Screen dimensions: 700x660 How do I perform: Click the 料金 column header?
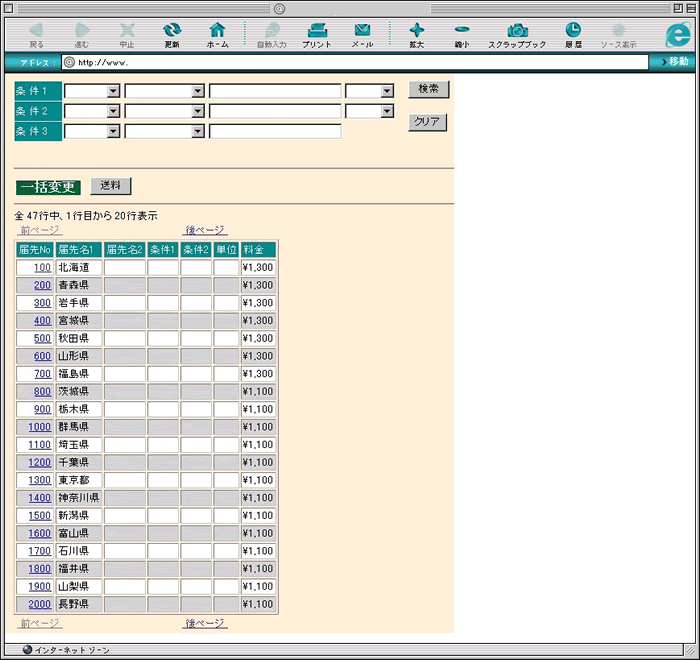pos(258,250)
